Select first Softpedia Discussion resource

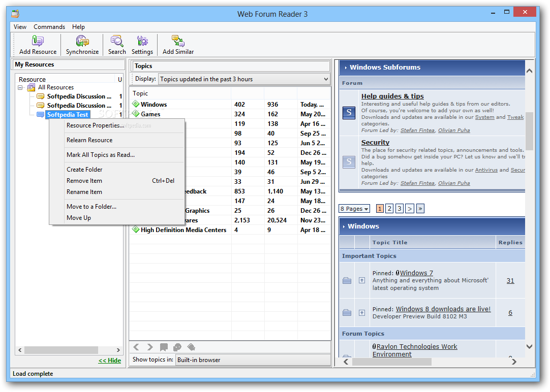pyautogui.click(x=79, y=96)
